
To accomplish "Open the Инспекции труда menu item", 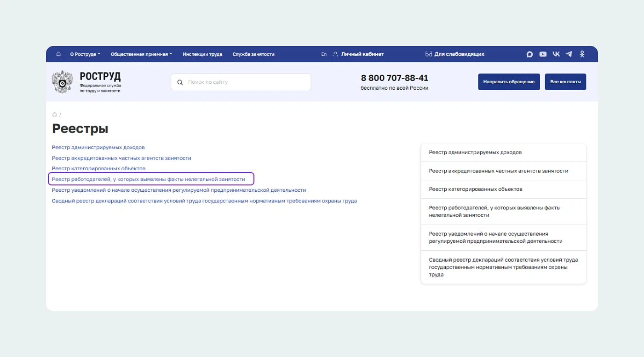I will click(x=202, y=54).
